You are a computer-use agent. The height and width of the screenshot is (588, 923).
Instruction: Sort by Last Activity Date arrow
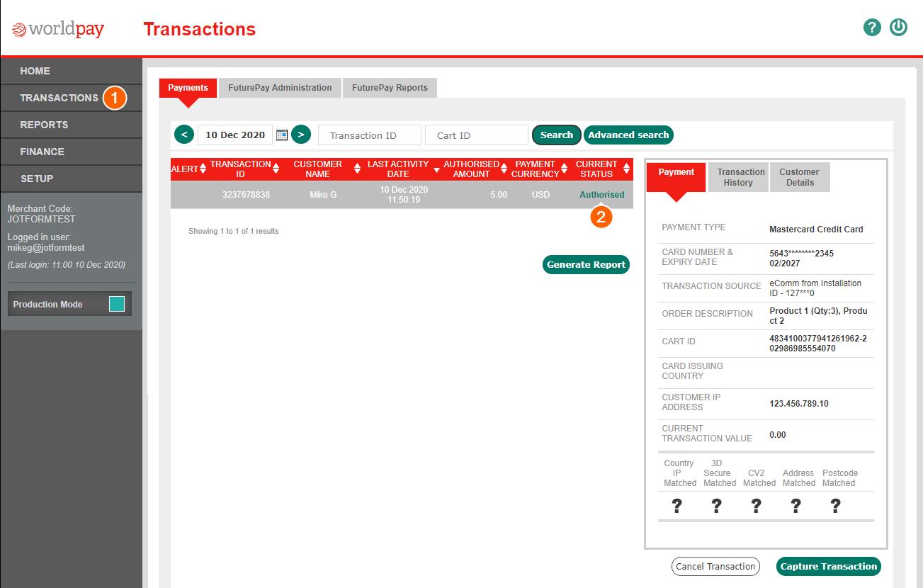[436, 170]
